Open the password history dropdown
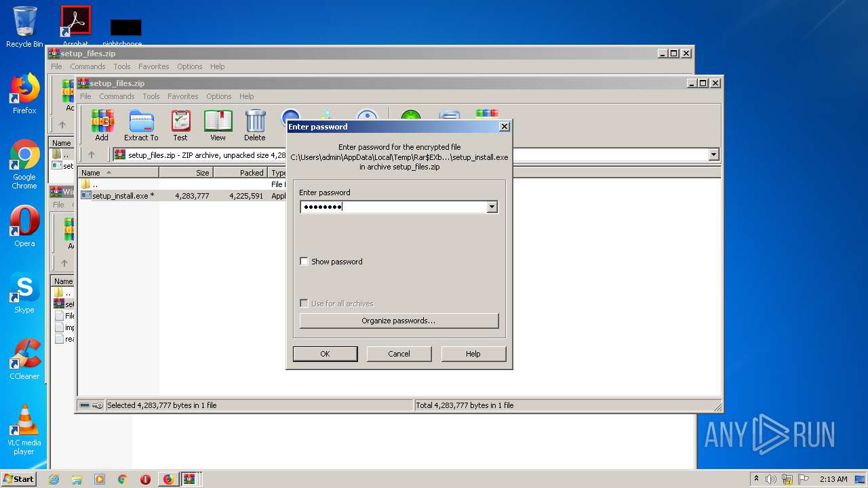The height and width of the screenshot is (488, 868). click(492, 207)
